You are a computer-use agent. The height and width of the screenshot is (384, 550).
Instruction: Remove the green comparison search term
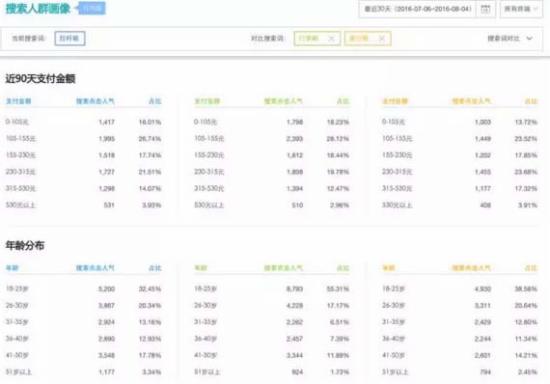tap(331, 39)
